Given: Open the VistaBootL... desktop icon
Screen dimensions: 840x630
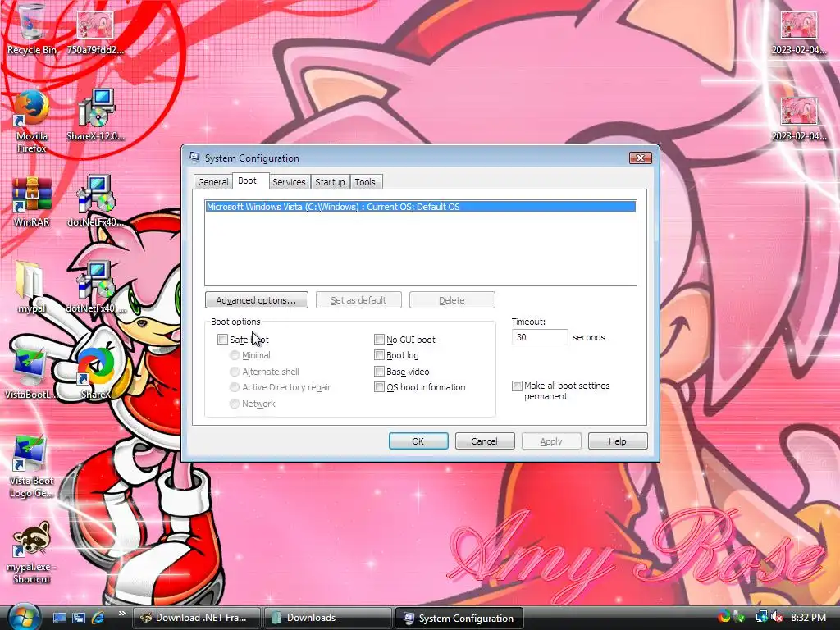Looking at the screenshot, I should point(31,373).
